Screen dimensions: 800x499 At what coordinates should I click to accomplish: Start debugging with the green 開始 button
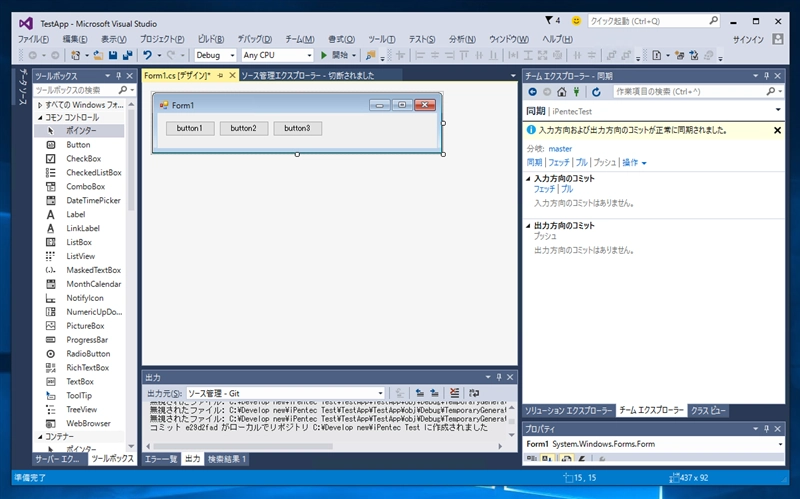coord(334,55)
